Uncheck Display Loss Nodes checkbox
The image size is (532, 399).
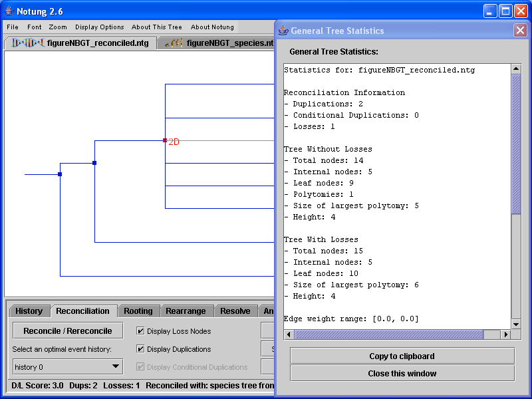140,331
